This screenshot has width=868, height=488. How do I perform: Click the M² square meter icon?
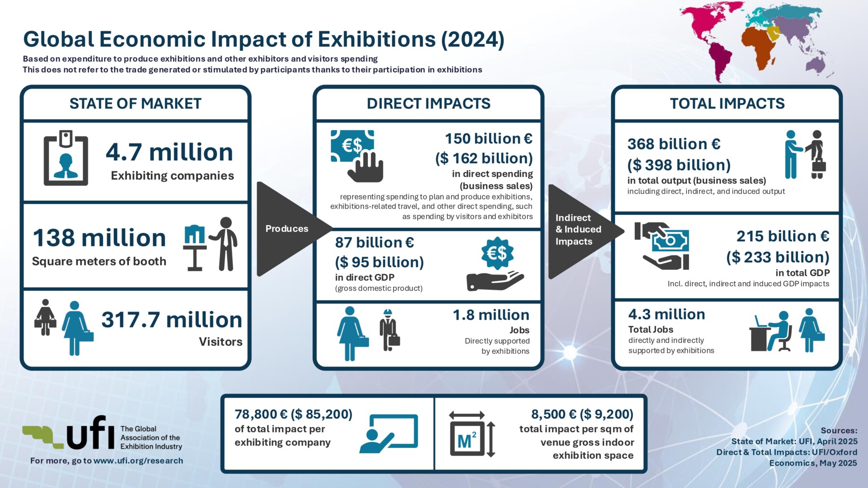tap(472, 434)
